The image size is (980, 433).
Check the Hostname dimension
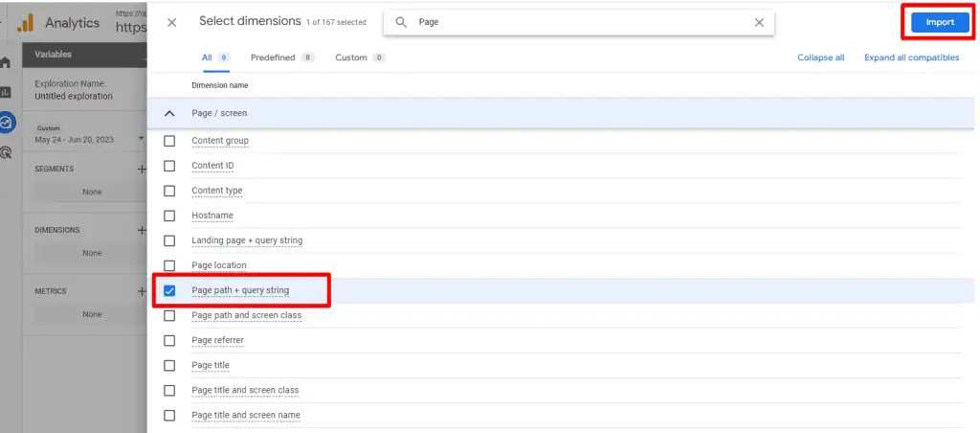169,216
